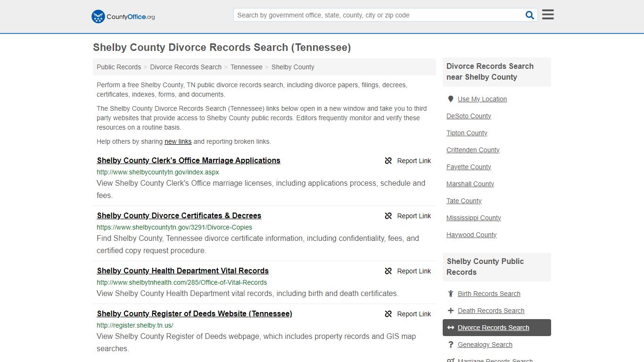Open Shelby County Health Department Vital Records
Screen dimensions: 644x362
click(183, 271)
